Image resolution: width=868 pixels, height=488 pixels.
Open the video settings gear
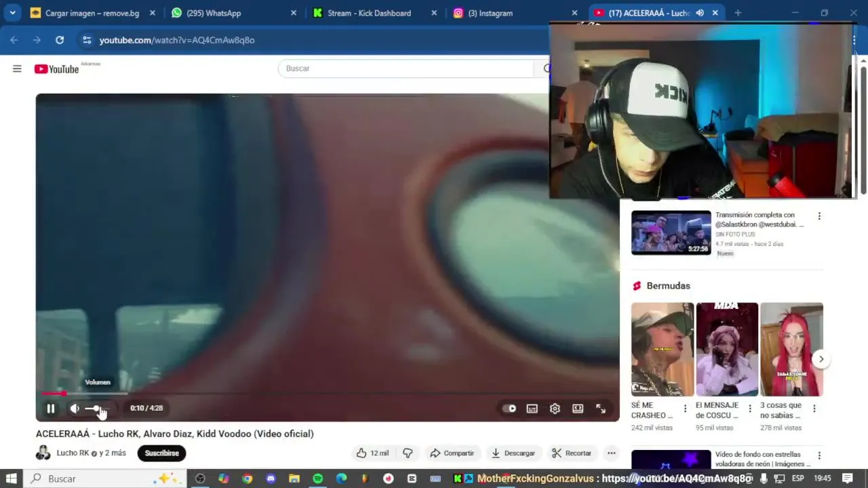click(555, 408)
